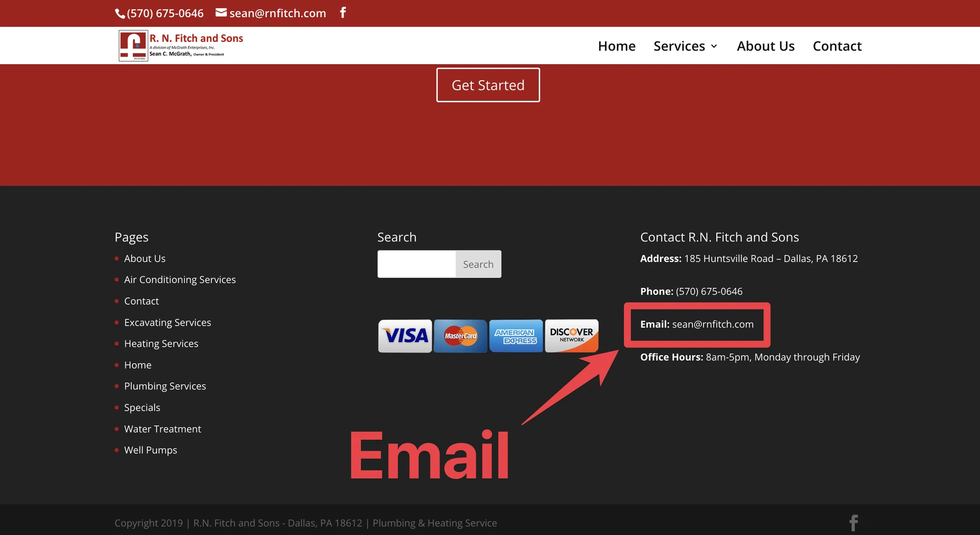Viewport: 980px width, 535px height.
Task: Go to Home in the main navigation
Action: [617, 46]
